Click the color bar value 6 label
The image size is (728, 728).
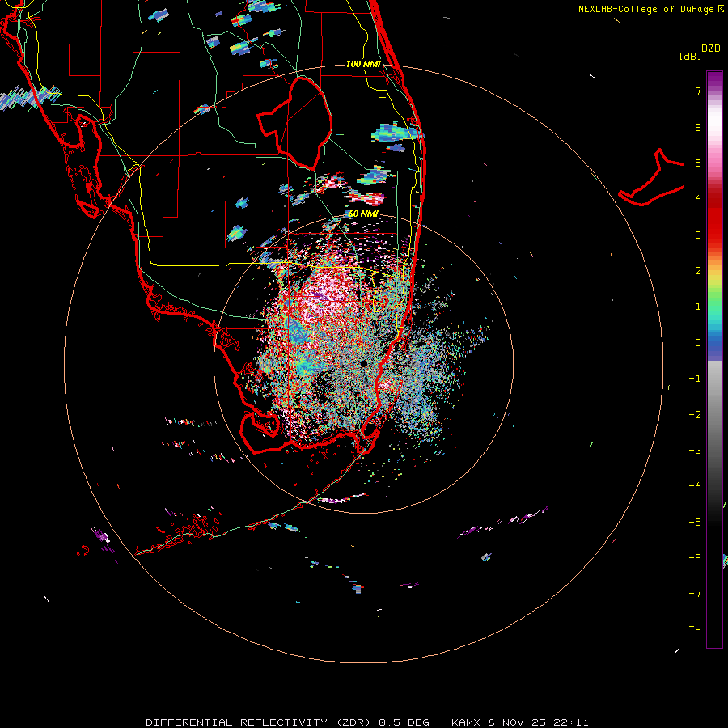pos(698,127)
